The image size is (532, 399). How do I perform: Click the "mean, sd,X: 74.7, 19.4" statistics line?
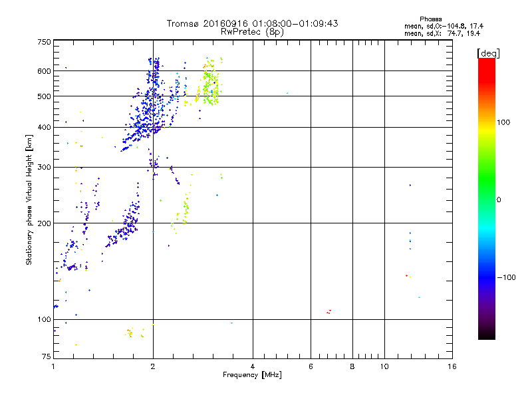coord(442,33)
